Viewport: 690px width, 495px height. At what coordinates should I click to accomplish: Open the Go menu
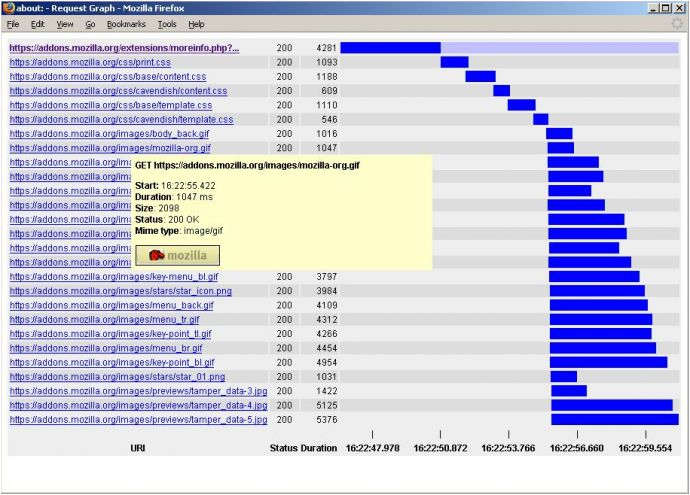(x=90, y=24)
